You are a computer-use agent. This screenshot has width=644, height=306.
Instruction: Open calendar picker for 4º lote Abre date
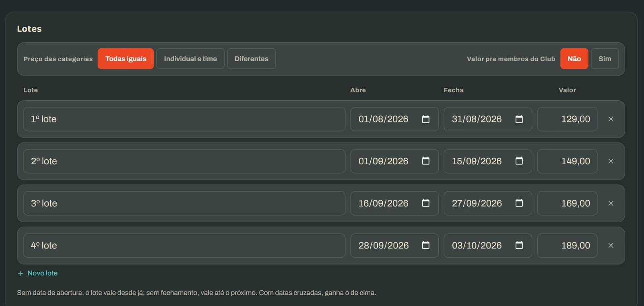click(x=425, y=245)
